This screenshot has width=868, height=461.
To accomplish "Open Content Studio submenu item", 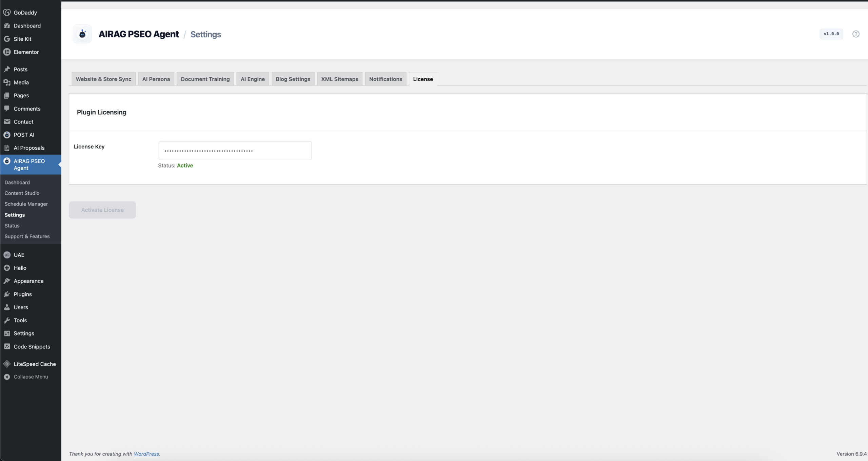I will [22, 193].
